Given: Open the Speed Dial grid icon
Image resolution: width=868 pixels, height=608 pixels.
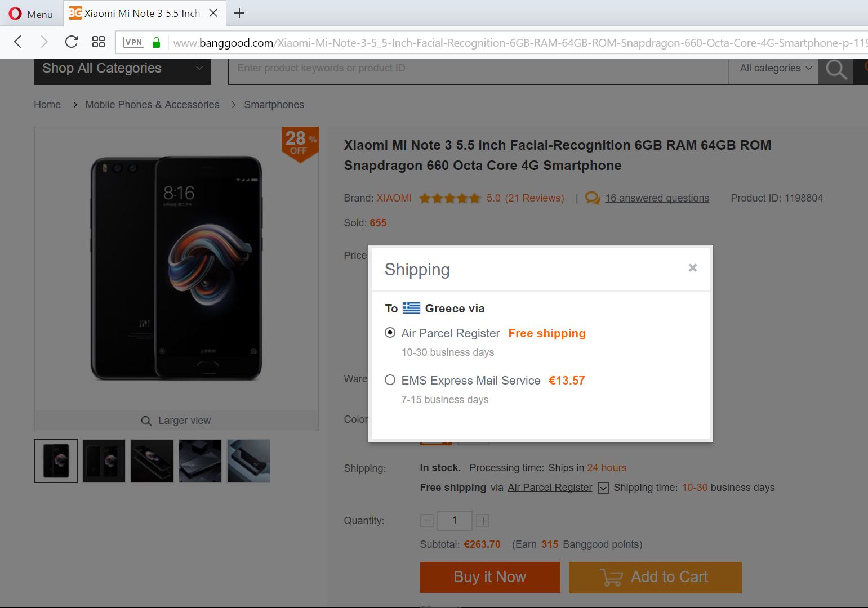Looking at the screenshot, I should tap(99, 42).
